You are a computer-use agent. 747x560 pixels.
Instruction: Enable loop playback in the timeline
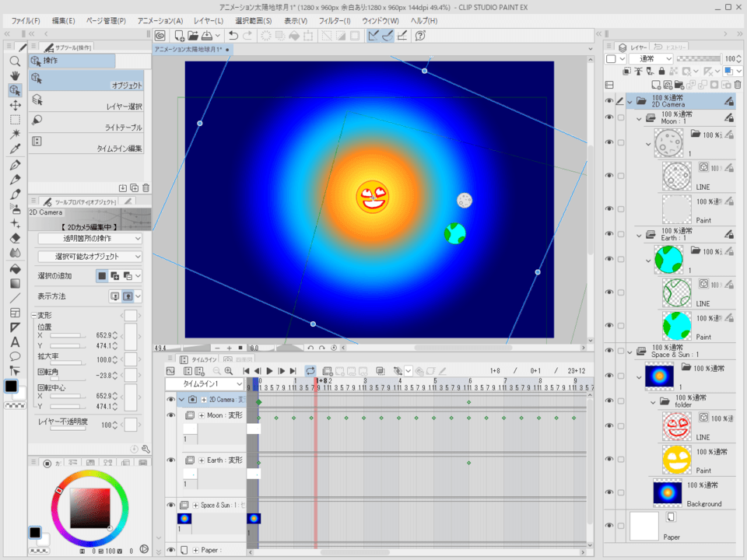point(310,371)
